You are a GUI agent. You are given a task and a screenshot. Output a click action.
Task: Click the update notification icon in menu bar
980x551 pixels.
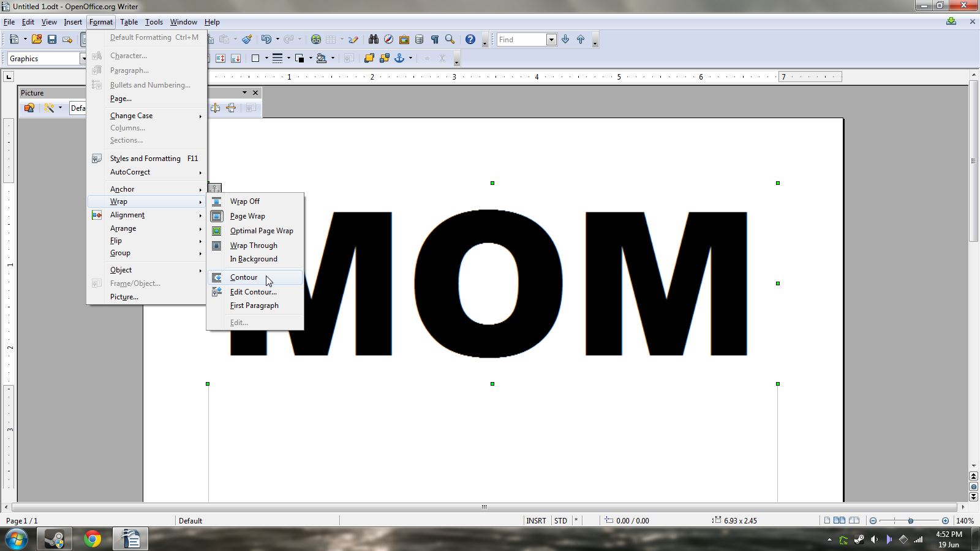(x=951, y=21)
